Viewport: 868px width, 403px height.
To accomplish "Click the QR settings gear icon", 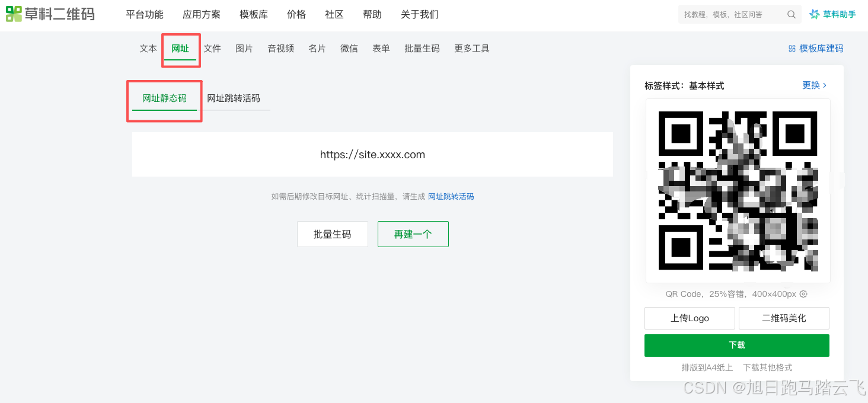I will (x=803, y=294).
